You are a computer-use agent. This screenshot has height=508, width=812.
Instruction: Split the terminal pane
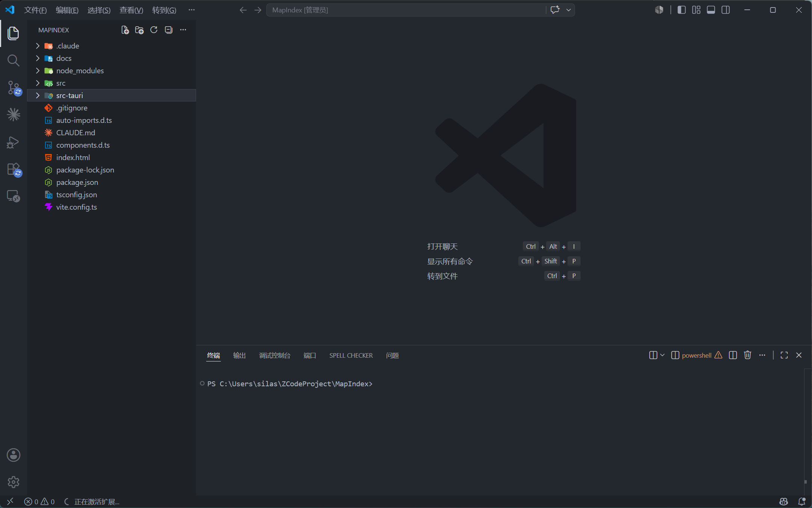tap(733, 355)
